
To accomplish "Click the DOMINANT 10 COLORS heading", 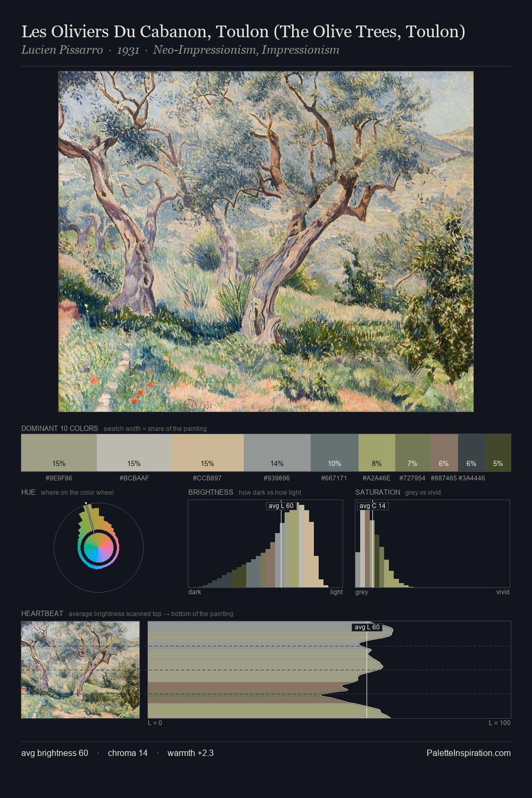I will (60, 428).
